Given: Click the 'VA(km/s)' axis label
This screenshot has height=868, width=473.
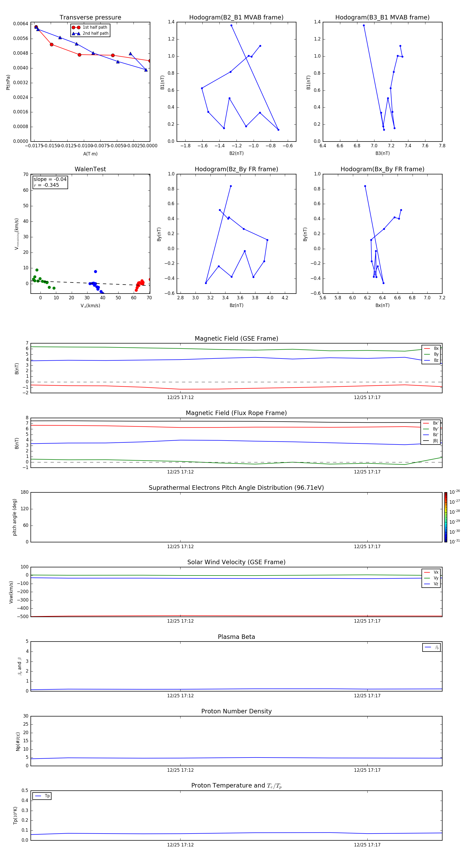Looking at the screenshot, I should pos(90,306).
